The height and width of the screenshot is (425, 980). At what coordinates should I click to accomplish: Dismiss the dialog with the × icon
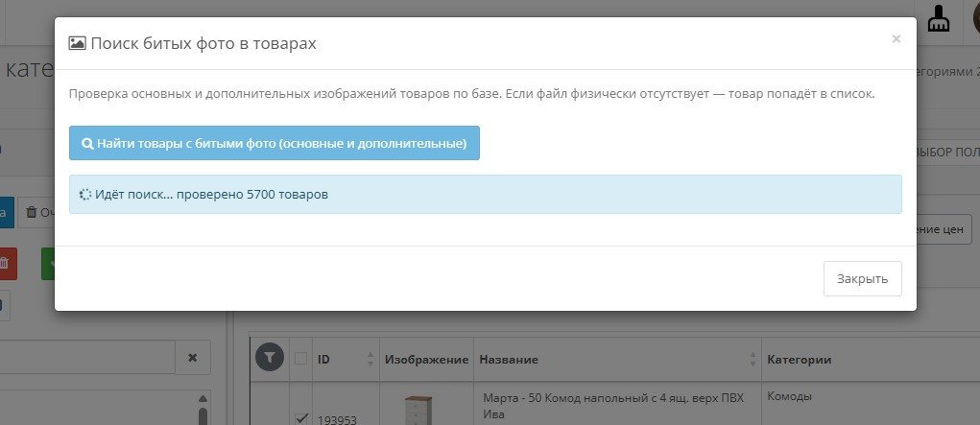click(896, 39)
